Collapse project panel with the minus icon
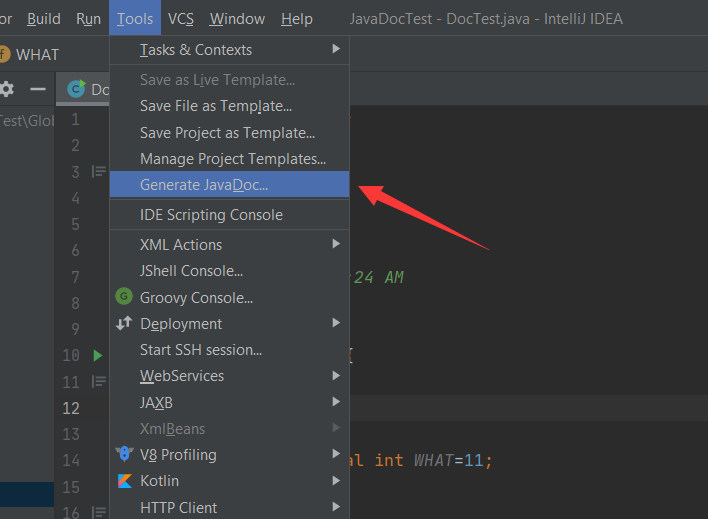This screenshot has height=519, width=708. pos(38,89)
